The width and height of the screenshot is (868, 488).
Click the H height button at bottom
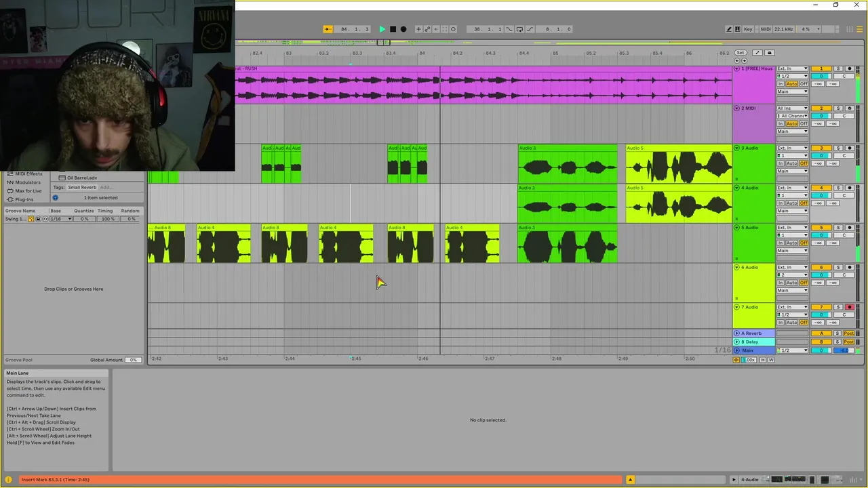(x=763, y=360)
